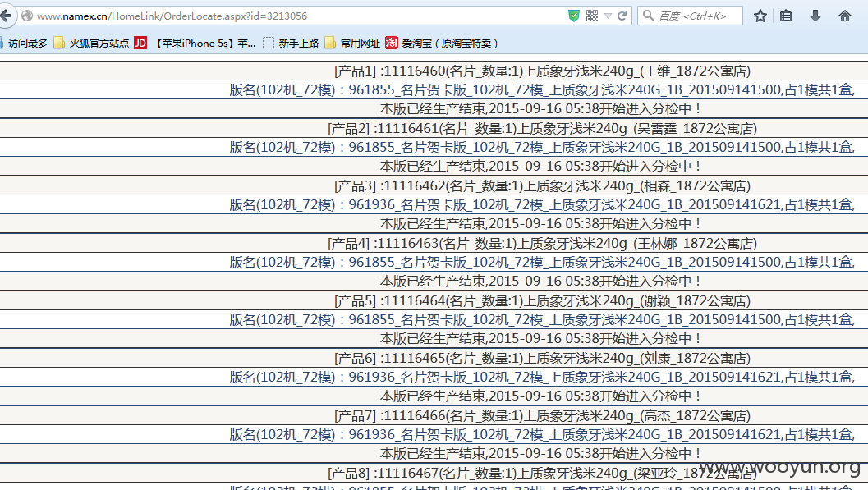Go to the home page

pyautogui.click(x=845, y=16)
